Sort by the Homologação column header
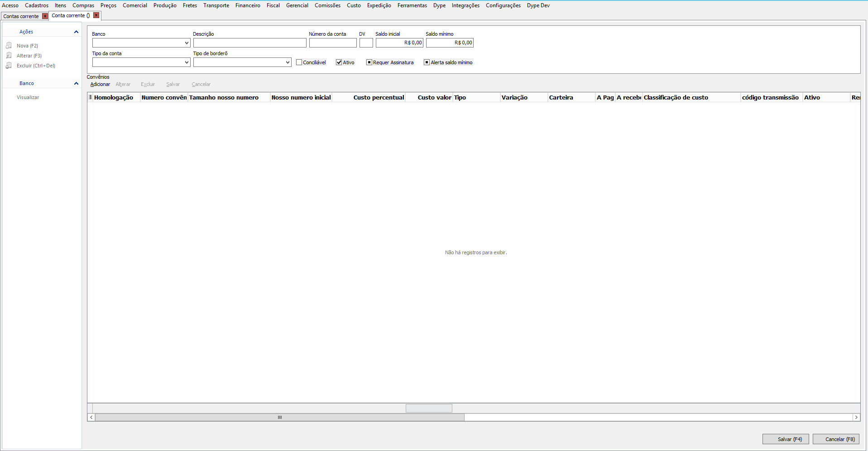 click(116, 97)
